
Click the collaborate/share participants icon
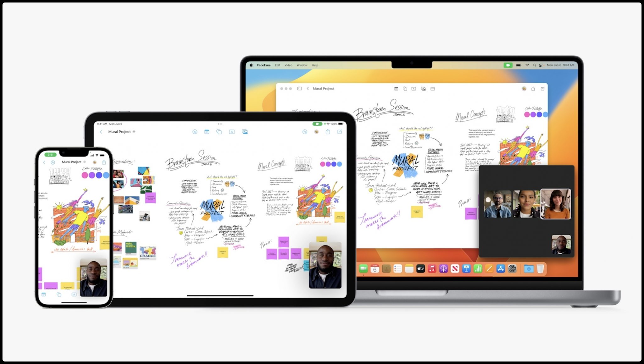523,89
